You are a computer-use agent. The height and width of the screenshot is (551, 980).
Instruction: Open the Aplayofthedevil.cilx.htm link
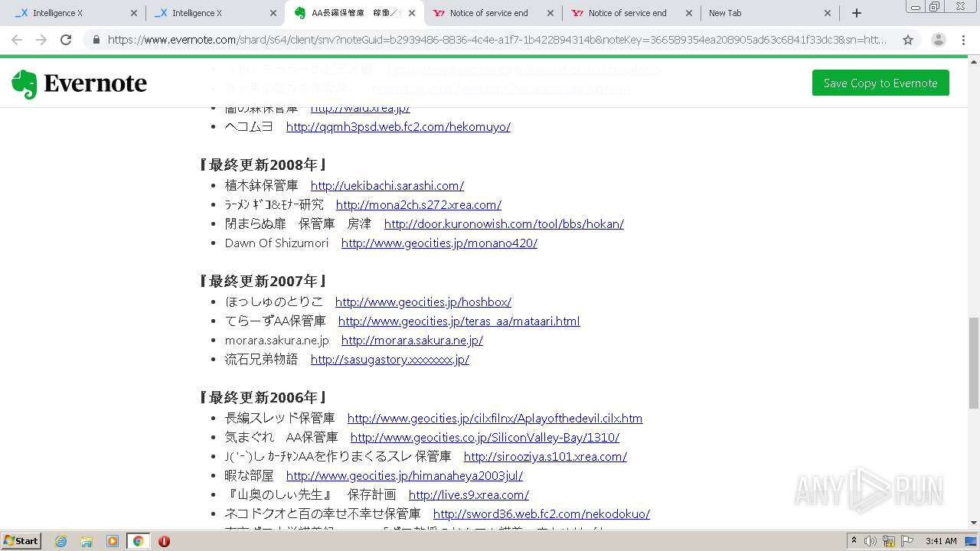coord(495,419)
